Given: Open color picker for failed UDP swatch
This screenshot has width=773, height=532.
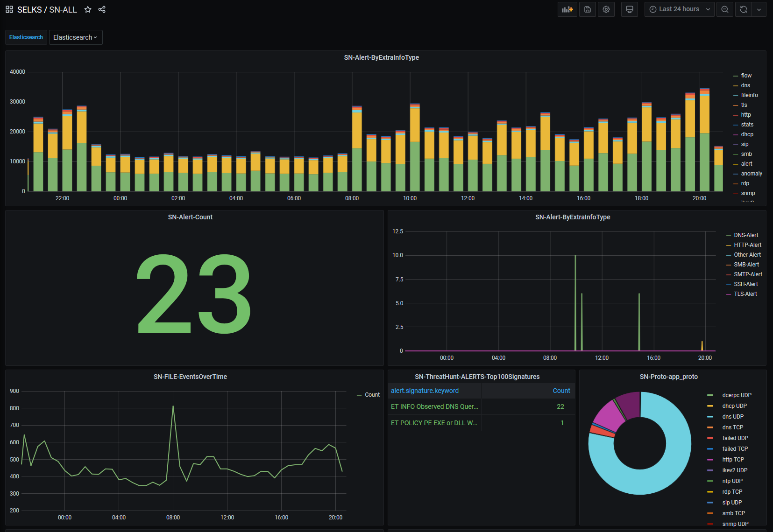Looking at the screenshot, I should [x=710, y=438].
